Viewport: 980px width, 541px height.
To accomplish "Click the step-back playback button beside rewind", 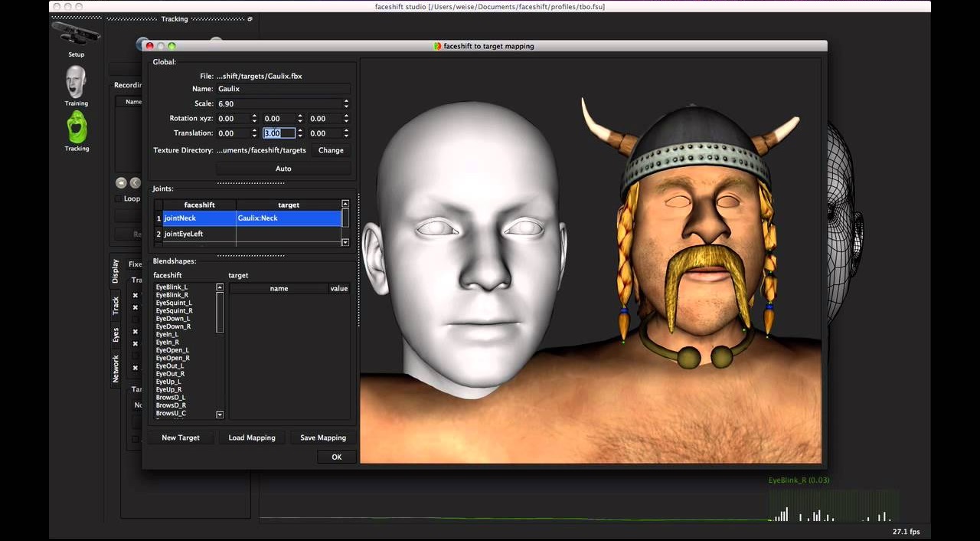I will click(135, 182).
